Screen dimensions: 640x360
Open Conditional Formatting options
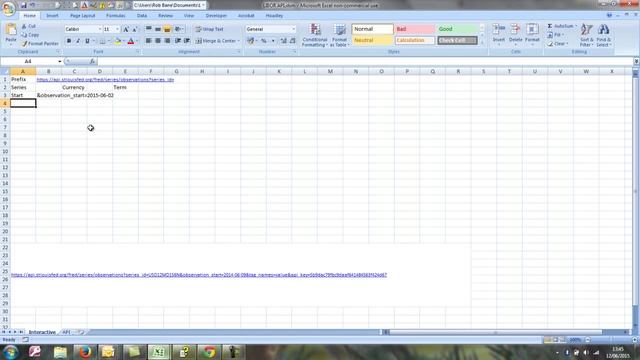(315, 36)
